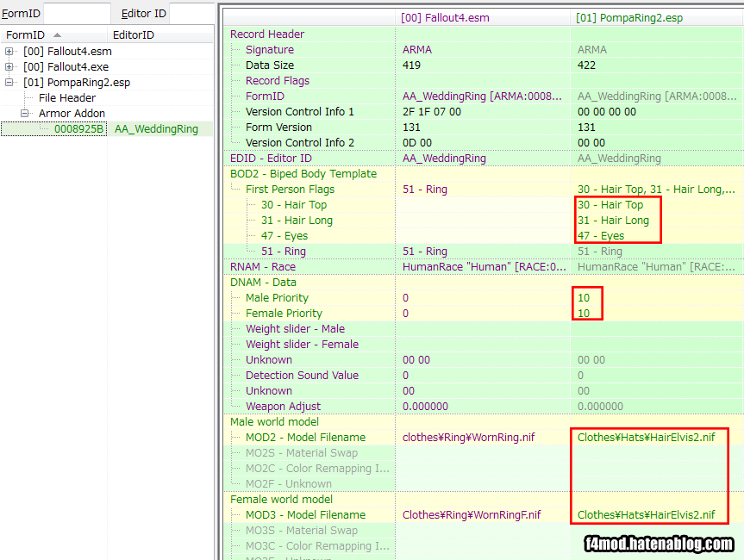The width and height of the screenshot is (744, 560).
Task: Select the First Person Flags row label
Action: coord(290,190)
